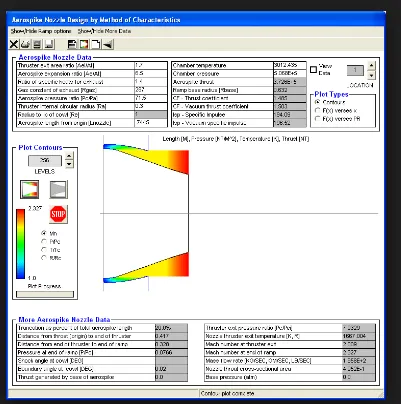Click the blank page toolbar icon
The height and width of the screenshot is (404, 401).
pyautogui.click(x=96, y=44)
